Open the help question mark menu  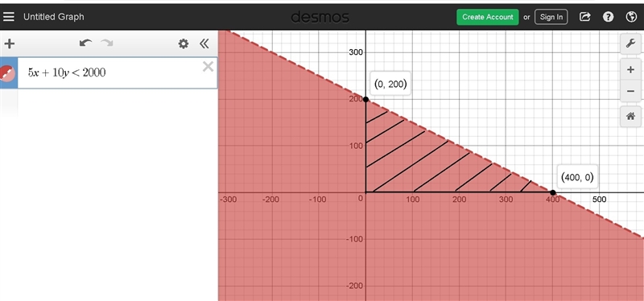click(x=609, y=17)
